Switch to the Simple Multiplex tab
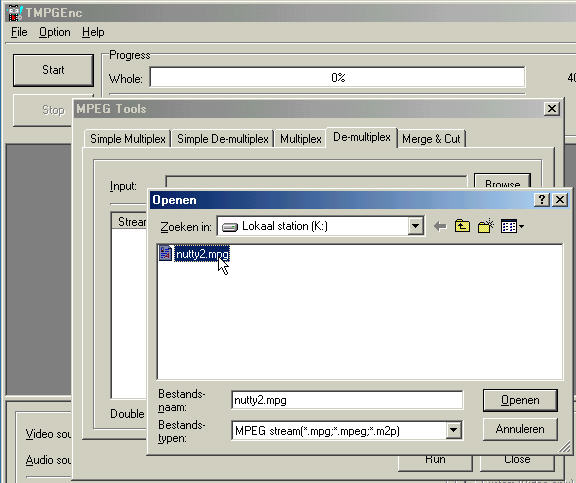The image size is (576, 483). 127,139
